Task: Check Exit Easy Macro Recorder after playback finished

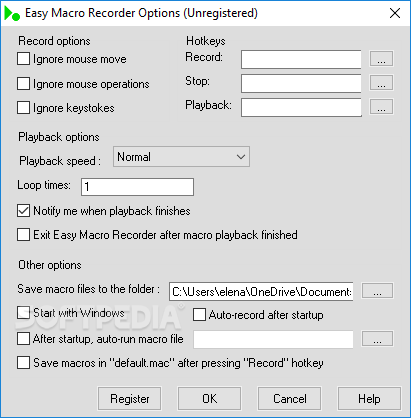Action: (23, 235)
